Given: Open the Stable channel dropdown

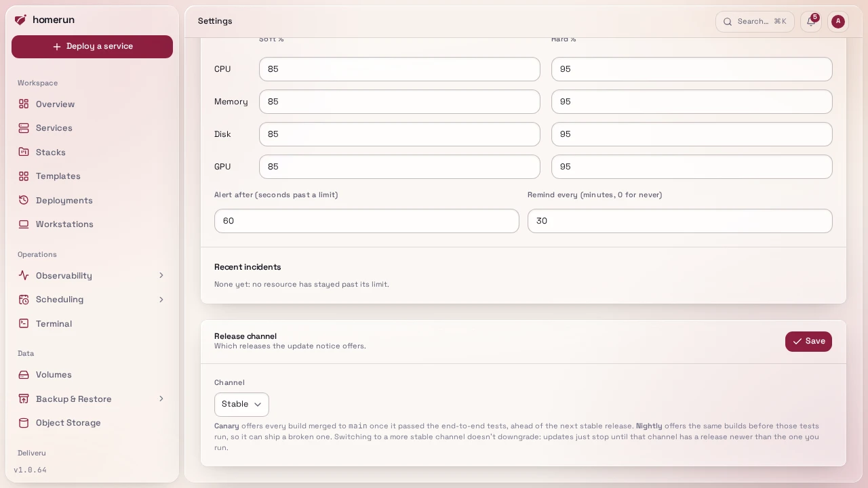Looking at the screenshot, I should point(241,405).
